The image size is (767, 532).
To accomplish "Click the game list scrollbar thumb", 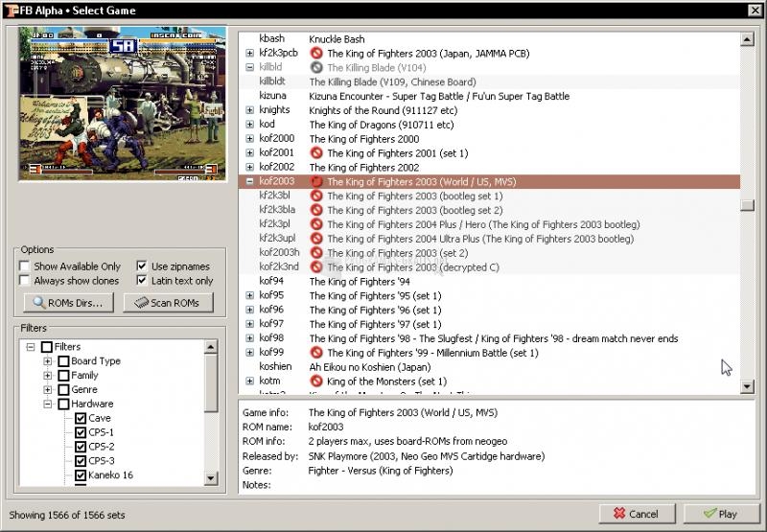I will [x=747, y=205].
